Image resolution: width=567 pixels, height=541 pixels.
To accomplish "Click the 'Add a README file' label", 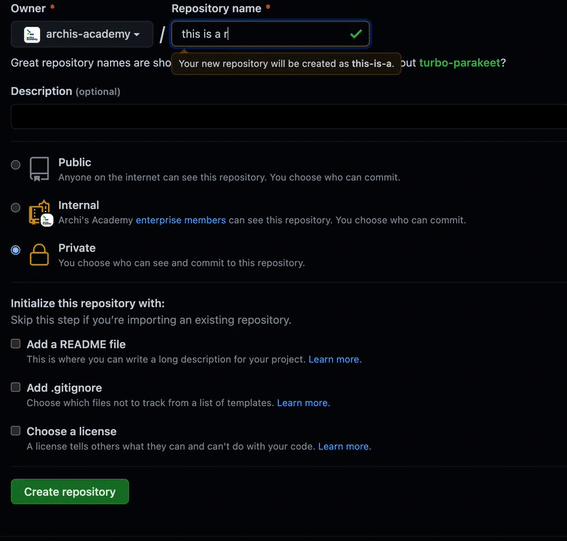I will pos(76,344).
